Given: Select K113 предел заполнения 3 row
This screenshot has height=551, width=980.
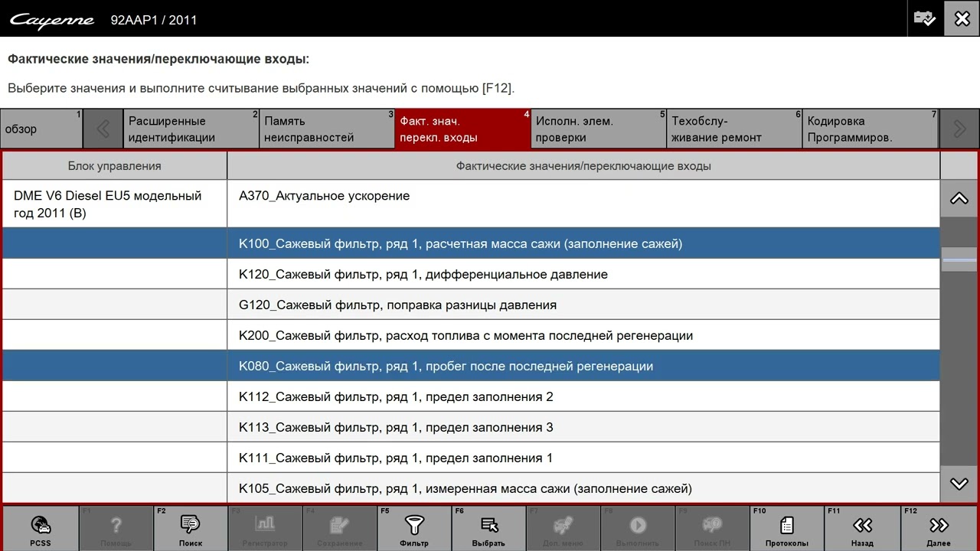Looking at the screenshot, I should click(x=583, y=427).
